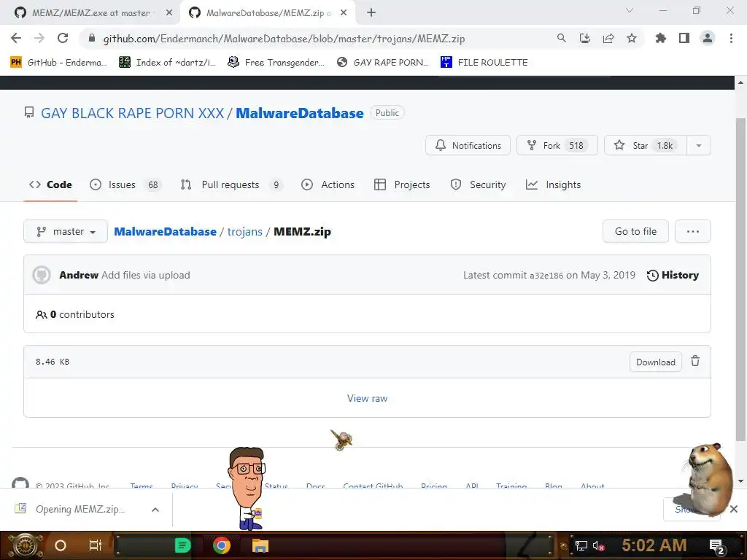
Task: Launch the green notes app on taskbar
Action: tap(183, 545)
